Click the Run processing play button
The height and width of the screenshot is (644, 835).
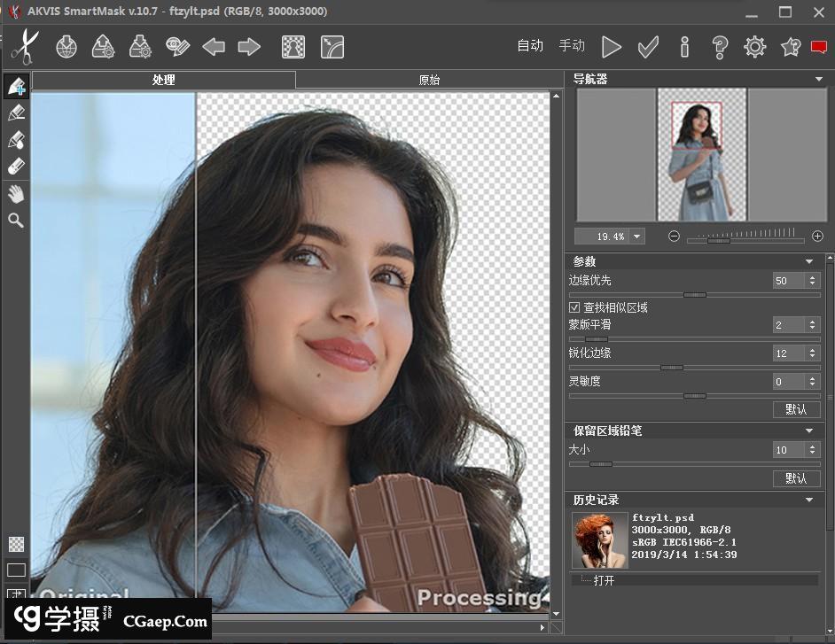(612, 47)
